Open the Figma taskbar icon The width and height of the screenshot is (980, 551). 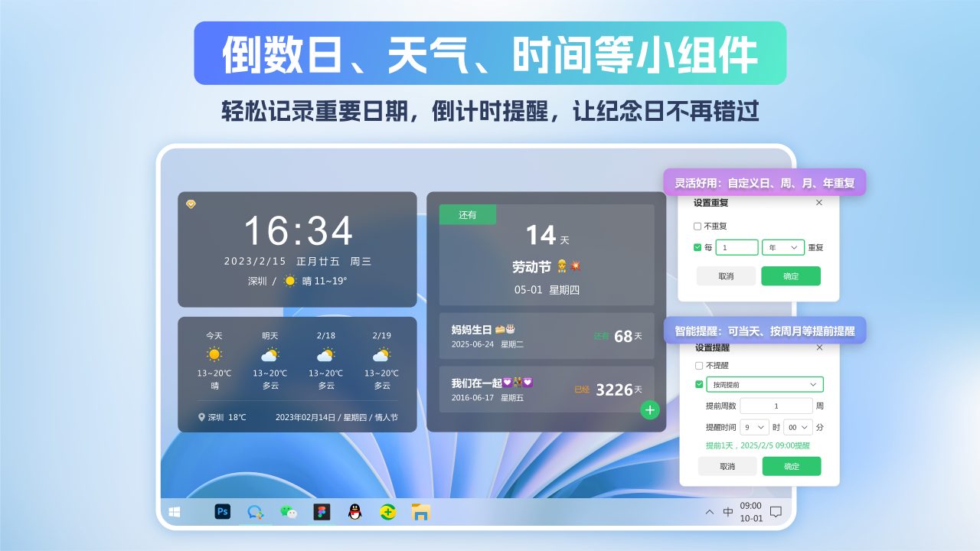tap(322, 512)
